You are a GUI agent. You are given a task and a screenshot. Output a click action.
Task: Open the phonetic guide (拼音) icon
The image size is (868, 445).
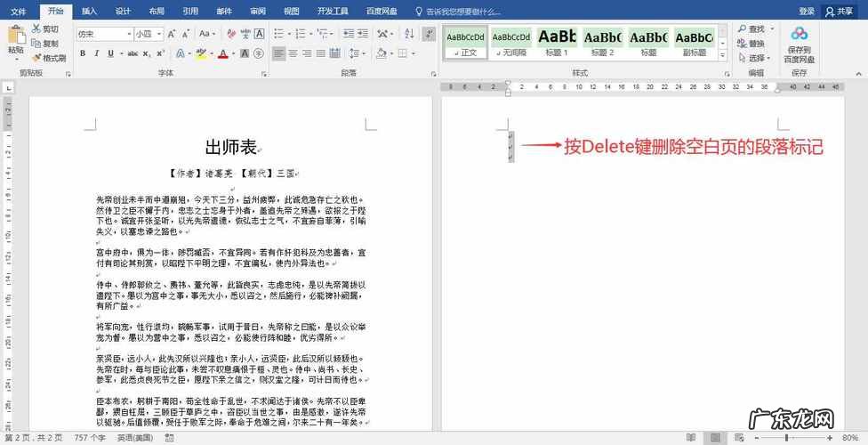click(245, 34)
